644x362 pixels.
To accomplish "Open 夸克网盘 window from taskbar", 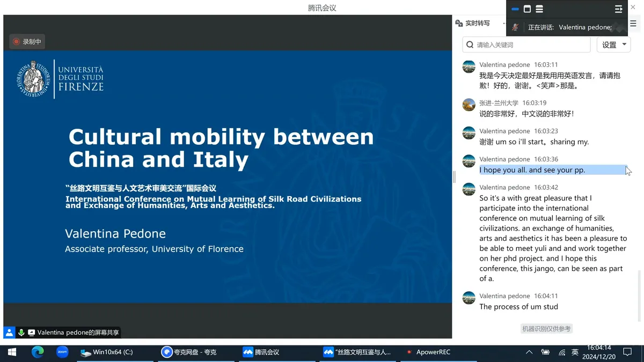I will (x=189, y=352).
